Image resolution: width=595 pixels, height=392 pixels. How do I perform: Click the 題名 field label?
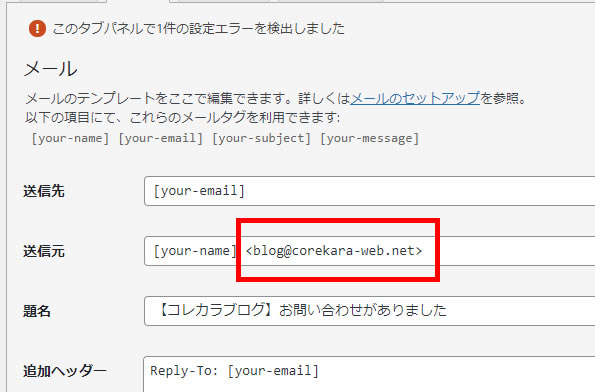[x=37, y=311]
